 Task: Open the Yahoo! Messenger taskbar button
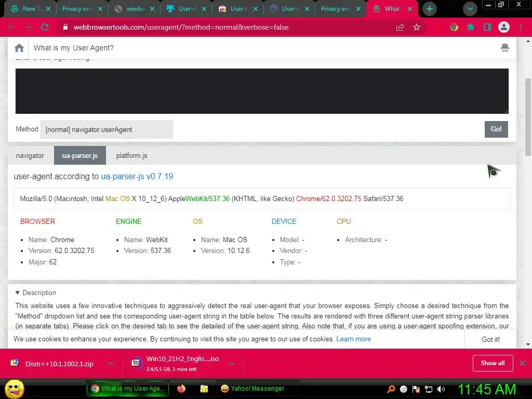[257, 389]
